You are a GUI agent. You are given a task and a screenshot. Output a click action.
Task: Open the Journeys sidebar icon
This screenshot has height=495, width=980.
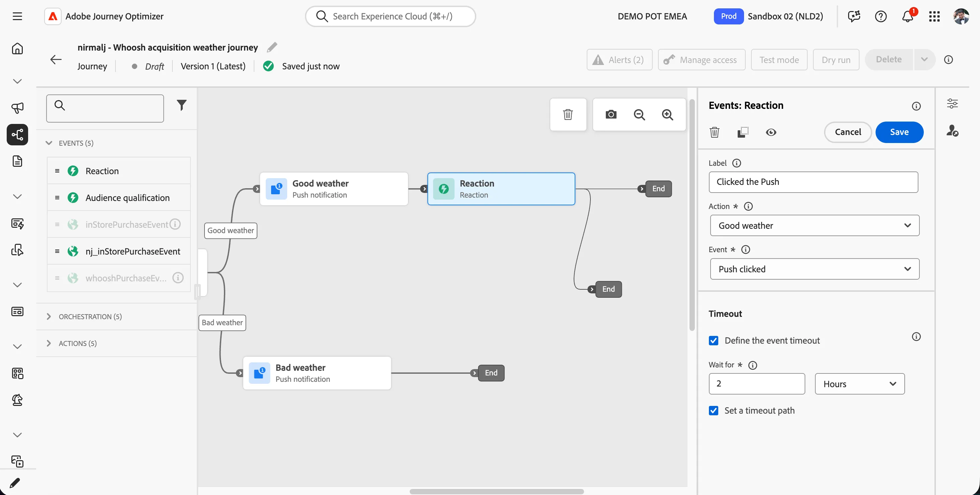tap(17, 134)
